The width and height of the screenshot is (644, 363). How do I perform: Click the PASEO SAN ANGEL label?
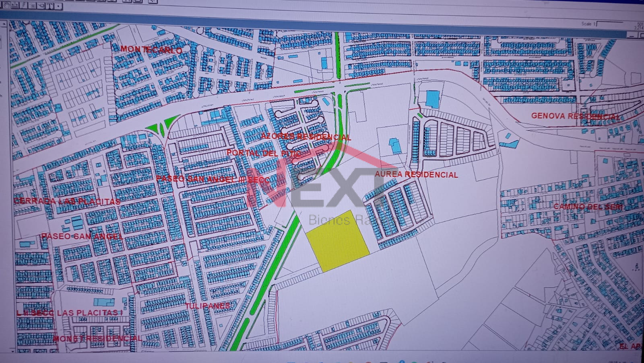pyautogui.click(x=82, y=236)
